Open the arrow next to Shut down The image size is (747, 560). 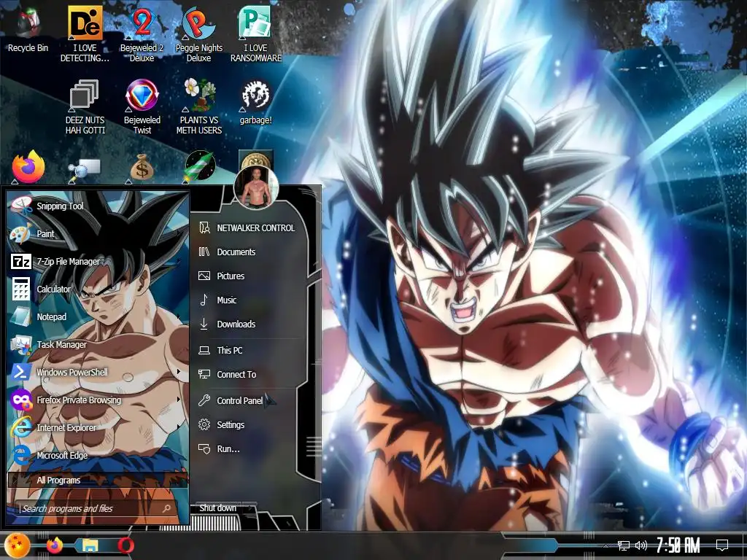(x=249, y=508)
